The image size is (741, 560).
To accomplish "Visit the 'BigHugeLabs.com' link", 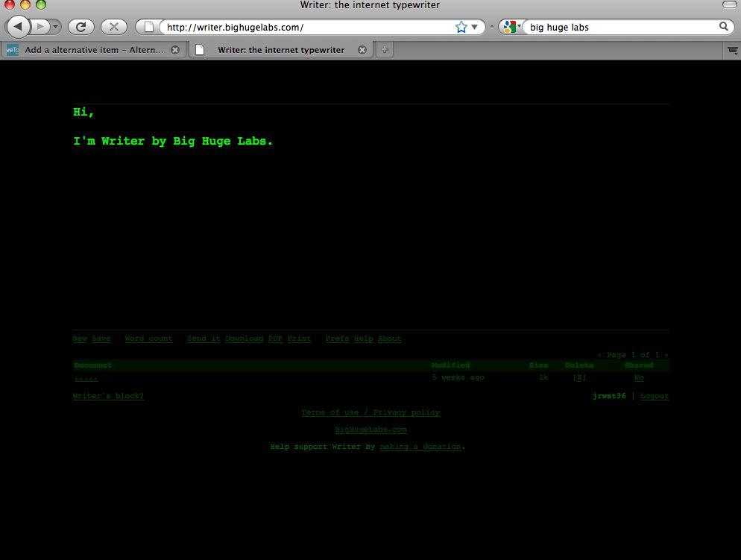I will click(x=371, y=429).
